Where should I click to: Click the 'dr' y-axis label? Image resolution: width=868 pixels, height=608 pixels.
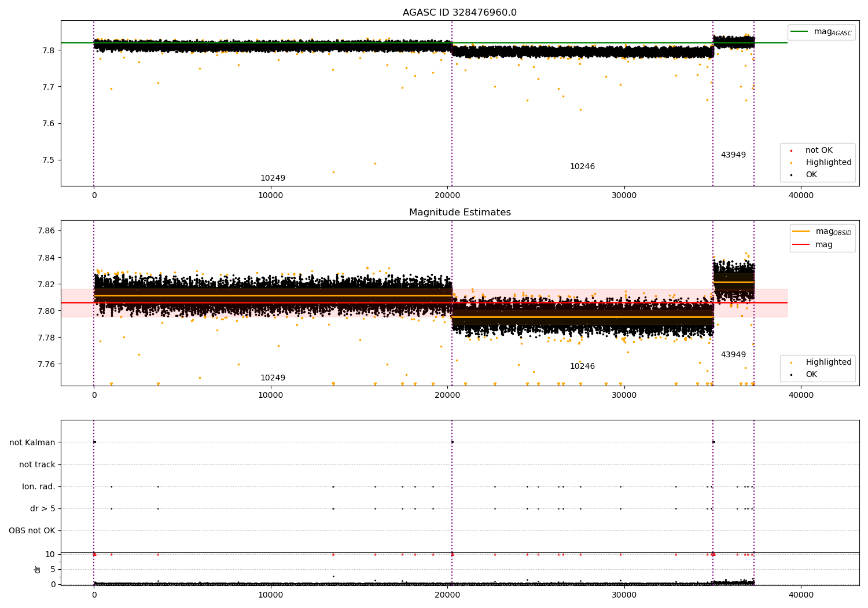tap(38, 569)
